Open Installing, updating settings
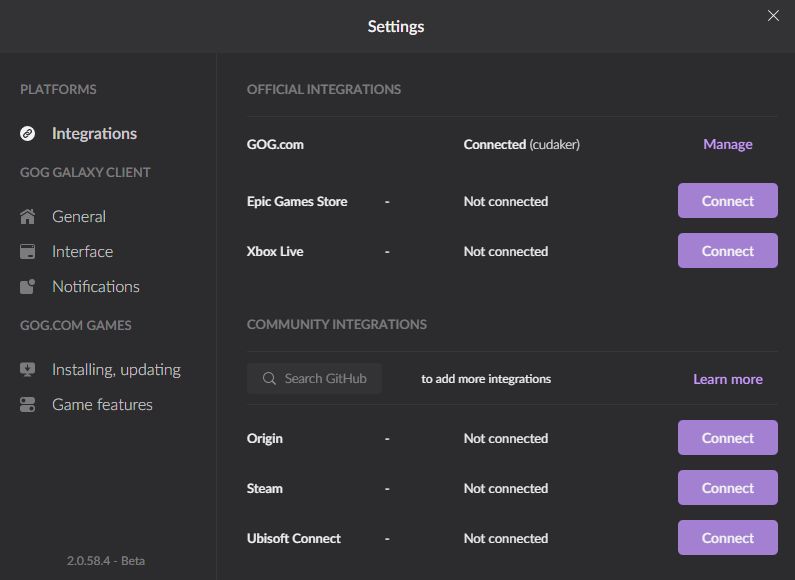 116,370
